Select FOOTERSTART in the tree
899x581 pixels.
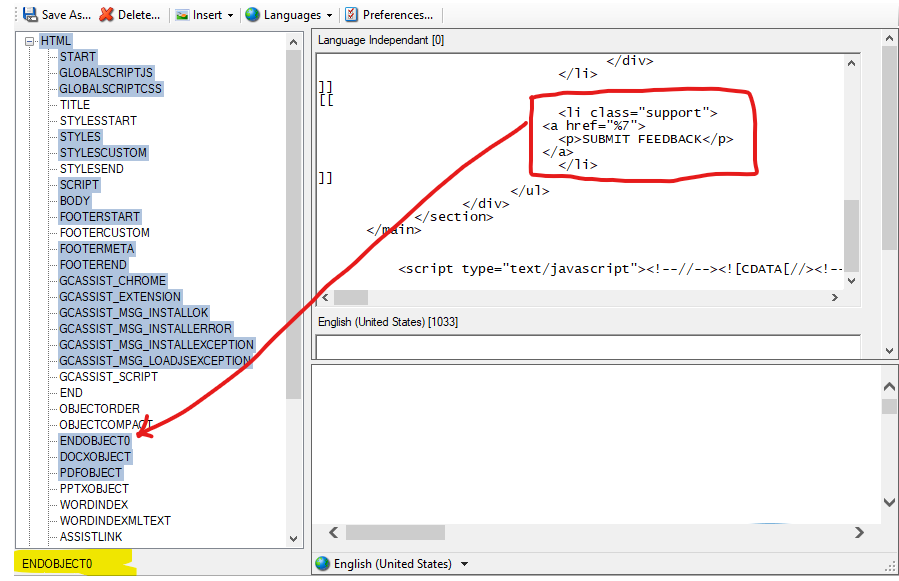(x=100, y=217)
